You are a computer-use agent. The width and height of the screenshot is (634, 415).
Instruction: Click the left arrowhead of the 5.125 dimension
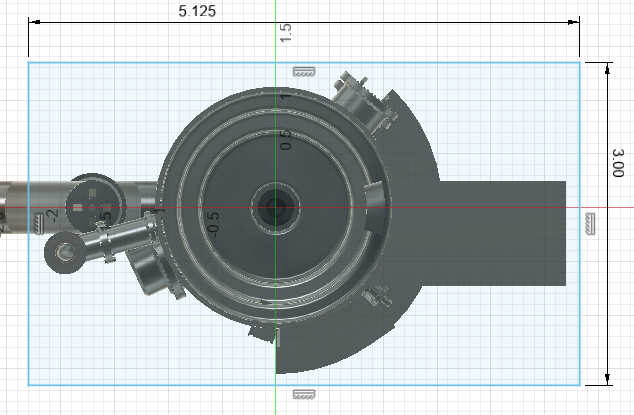(x=33, y=22)
